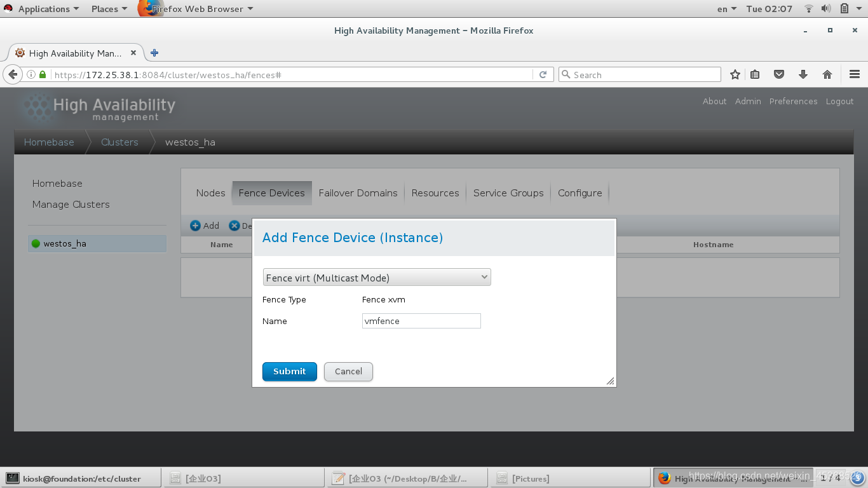Click the Pocket save icon
The image size is (868, 488).
(x=779, y=74)
